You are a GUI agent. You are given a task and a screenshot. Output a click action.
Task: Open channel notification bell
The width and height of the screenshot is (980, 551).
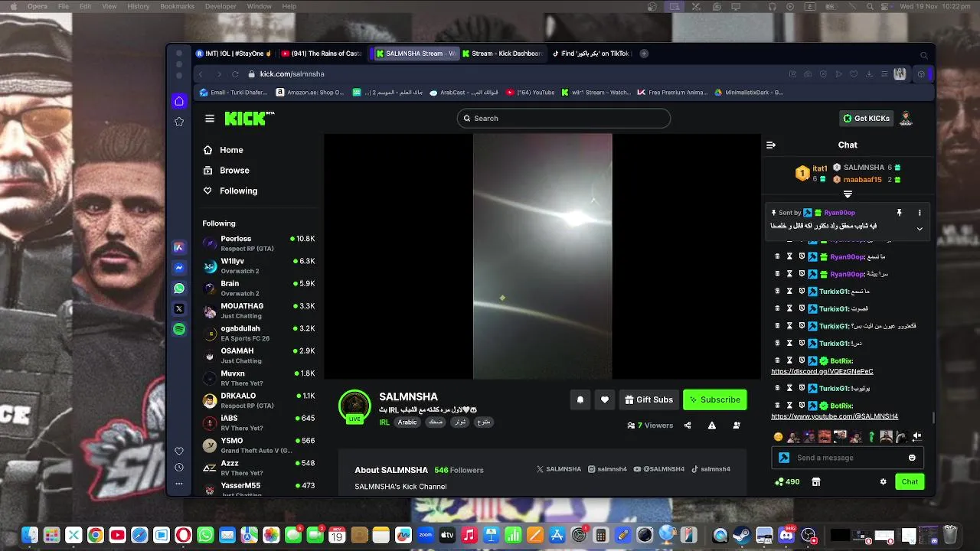pyautogui.click(x=580, y=399)
